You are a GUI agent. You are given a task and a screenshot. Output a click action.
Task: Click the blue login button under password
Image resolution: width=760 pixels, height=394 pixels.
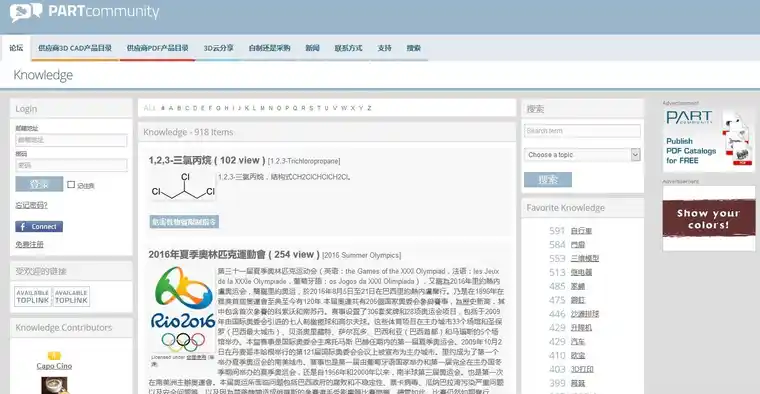[39, 184]
